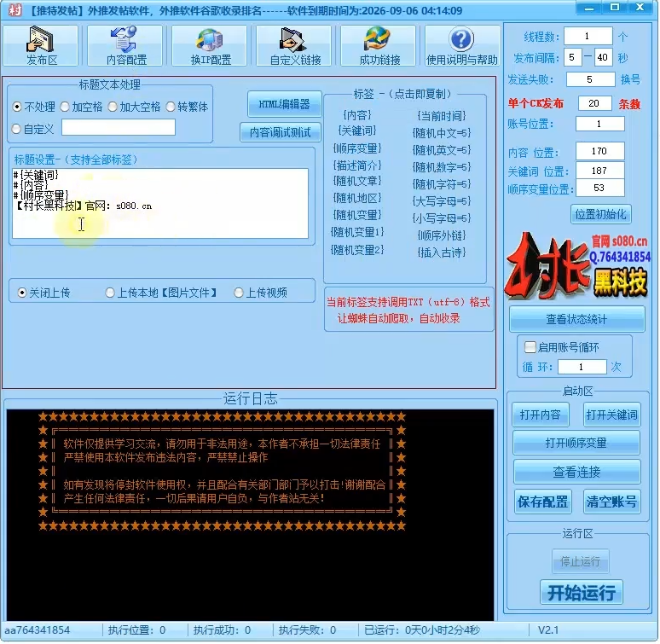Copy the {随机英文=5} tag

tap(442, 150)
